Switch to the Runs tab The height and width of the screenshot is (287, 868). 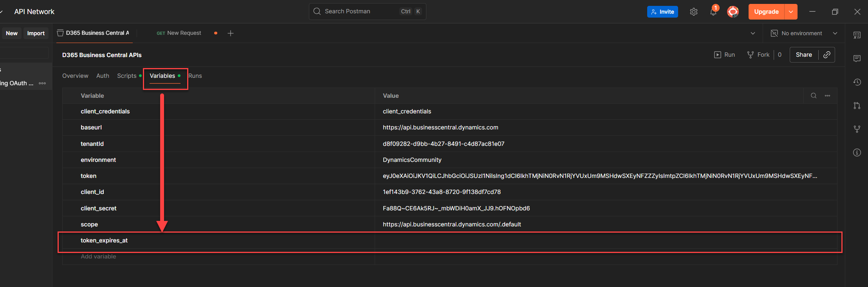pos(195,76)
